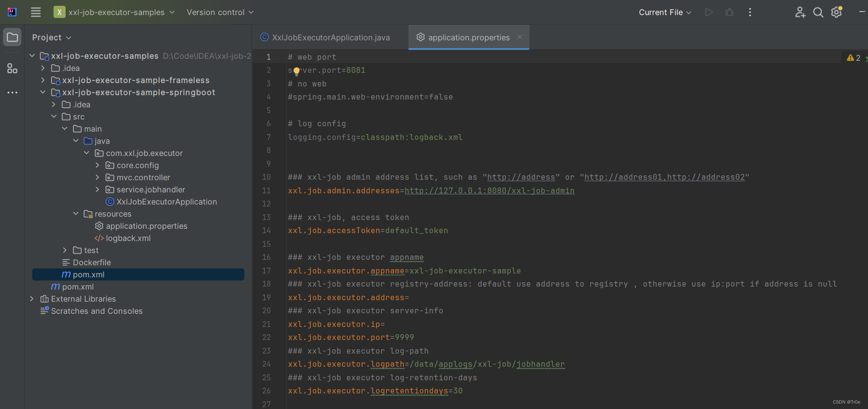Collapse the resources folder
The image size is (868, 409).
(x=76, y=214)
